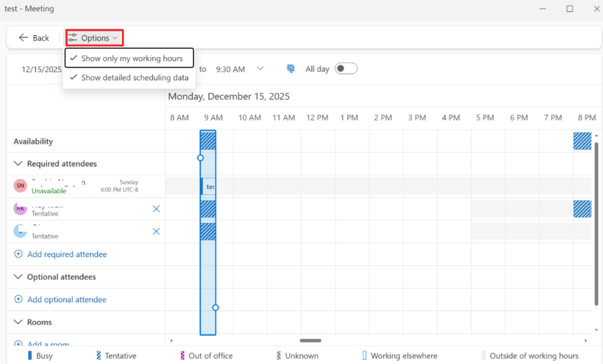Screen dimensions: 603x364
Task: Collapse the Optional attendees section
Action: point(18,277)
